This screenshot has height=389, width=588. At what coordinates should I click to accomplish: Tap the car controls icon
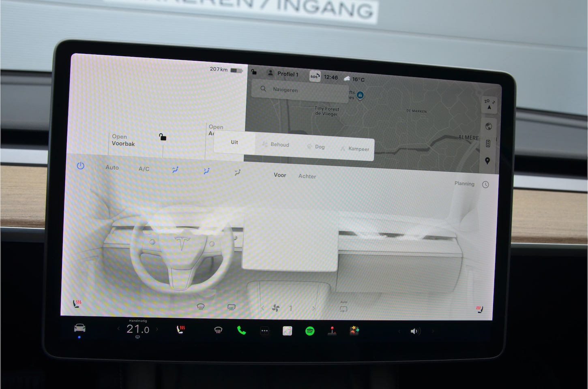79,328
